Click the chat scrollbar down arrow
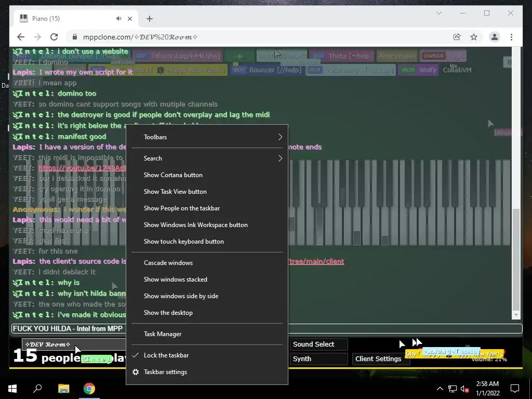The height and width of the screenshot is (399, 532). click(516, 315)
